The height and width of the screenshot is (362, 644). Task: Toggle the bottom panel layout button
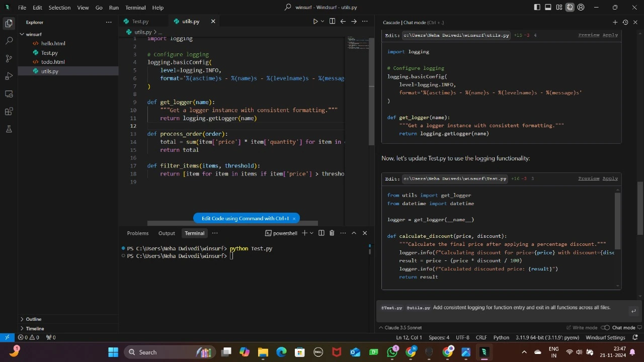tap(548, 8)
